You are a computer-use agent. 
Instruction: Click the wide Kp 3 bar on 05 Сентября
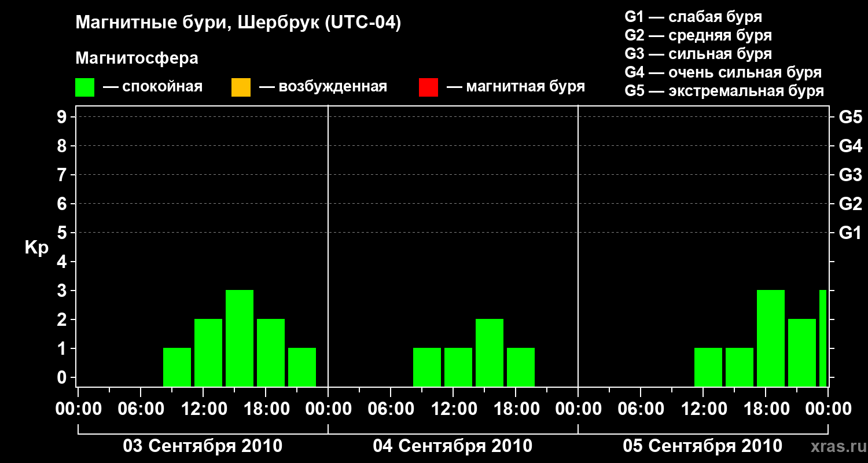[x=771, y=338]
